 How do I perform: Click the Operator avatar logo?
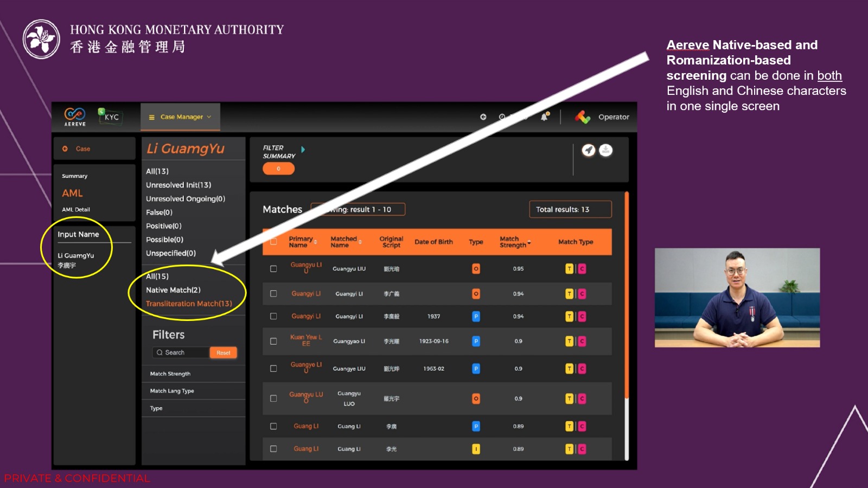[x=583, y=117]
